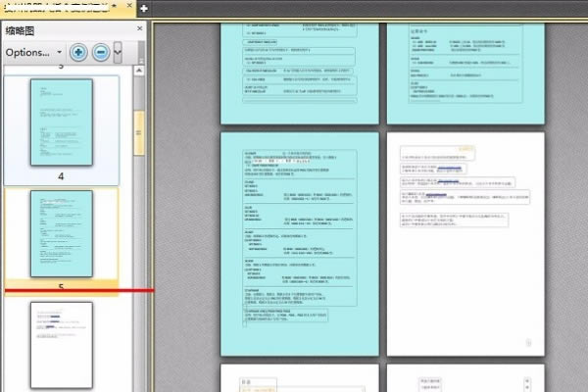Zoom in thumbnails with the plus icon
The width and height of the screenshot is (588, 392).
point(78,52)
